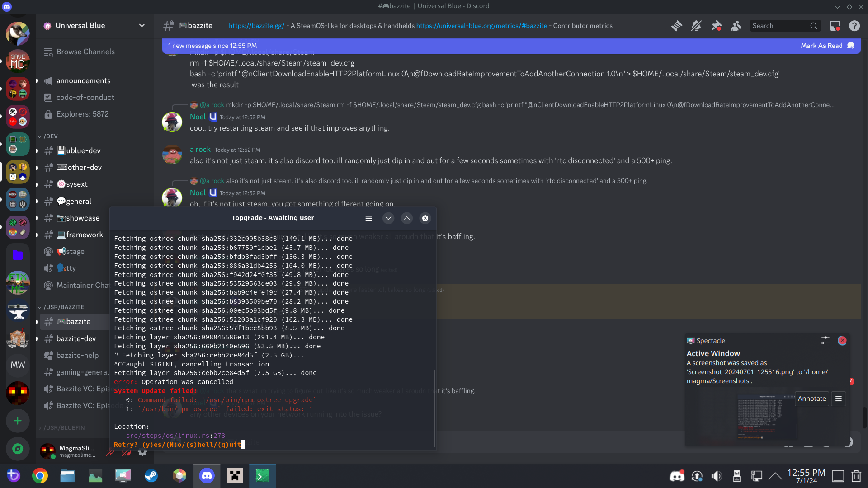Show the member list
868x488 pixels.
pos(736,26)
